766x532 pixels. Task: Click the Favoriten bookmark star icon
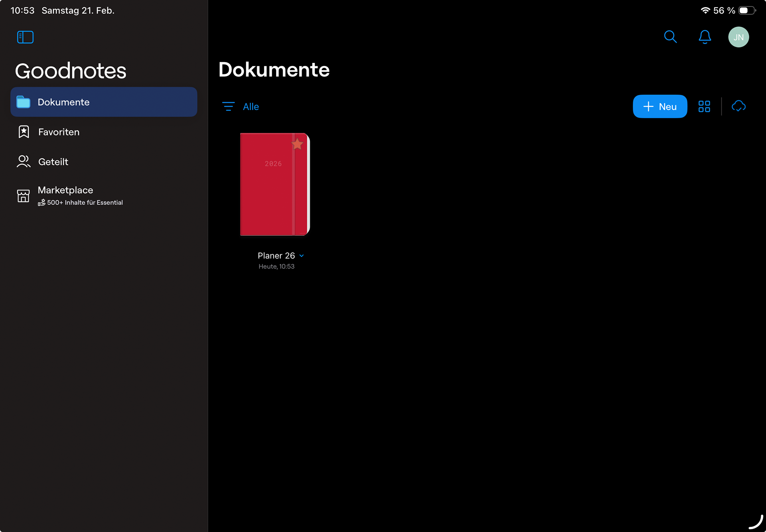24,132
